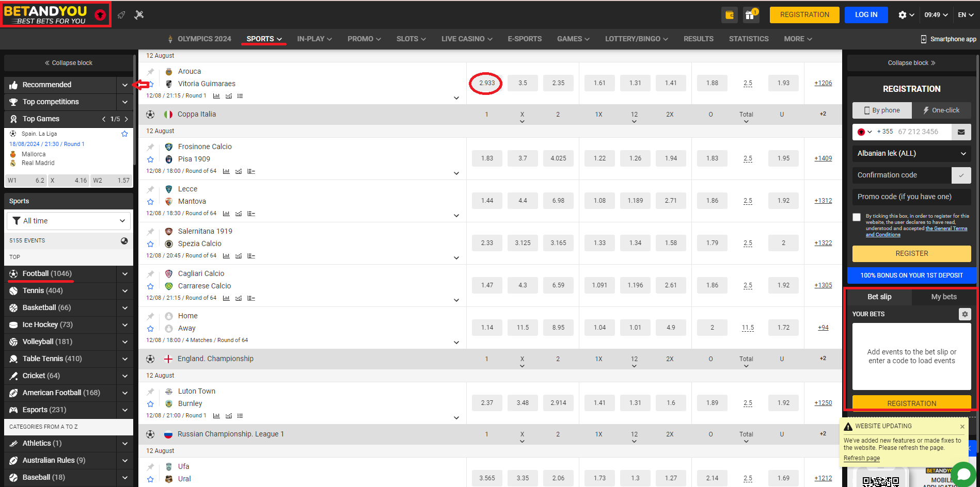Open the trend graph icon for Luton Town match
The image size is (980, 487).
(229, 416)
